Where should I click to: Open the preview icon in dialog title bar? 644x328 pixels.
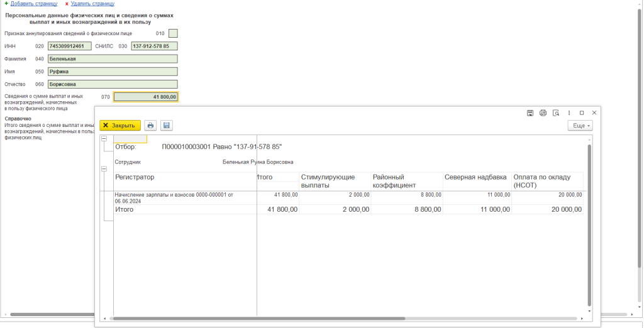point(556,113)
